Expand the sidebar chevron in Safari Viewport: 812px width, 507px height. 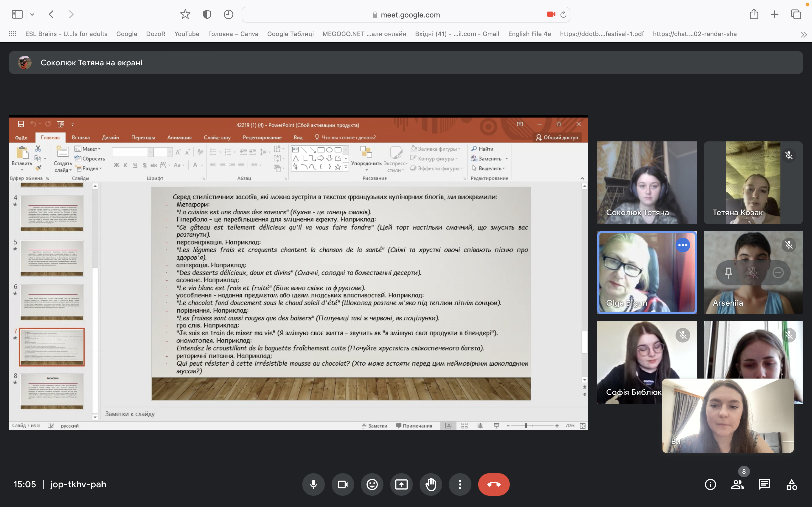[x=32, y=14]
